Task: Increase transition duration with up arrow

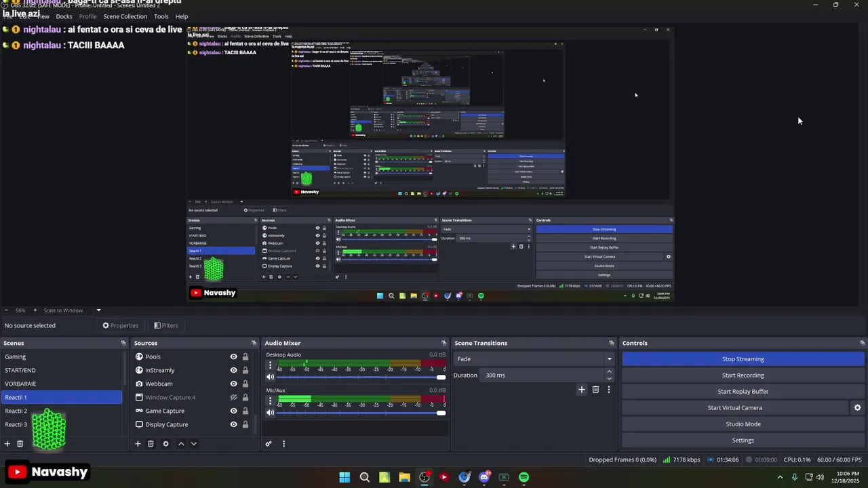Action: (609, 371)
